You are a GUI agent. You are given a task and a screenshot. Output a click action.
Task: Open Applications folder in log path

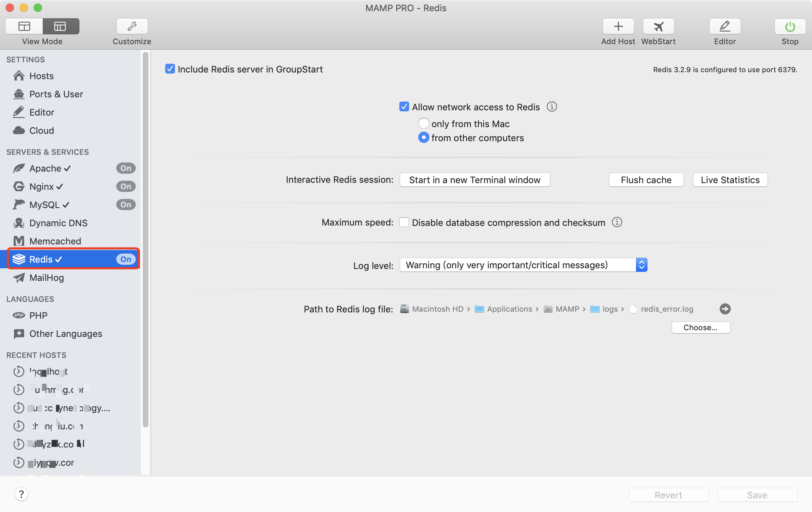click(509, 309)
